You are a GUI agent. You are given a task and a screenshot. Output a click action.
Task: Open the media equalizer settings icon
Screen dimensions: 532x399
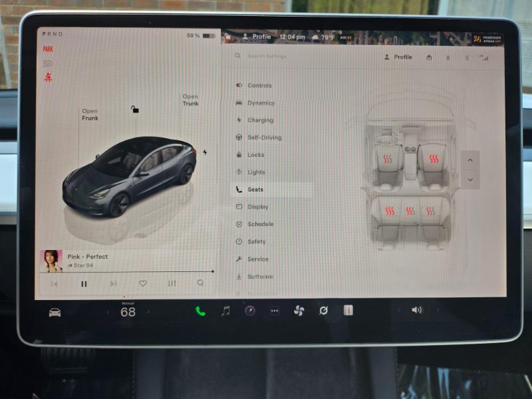[172, 283]
